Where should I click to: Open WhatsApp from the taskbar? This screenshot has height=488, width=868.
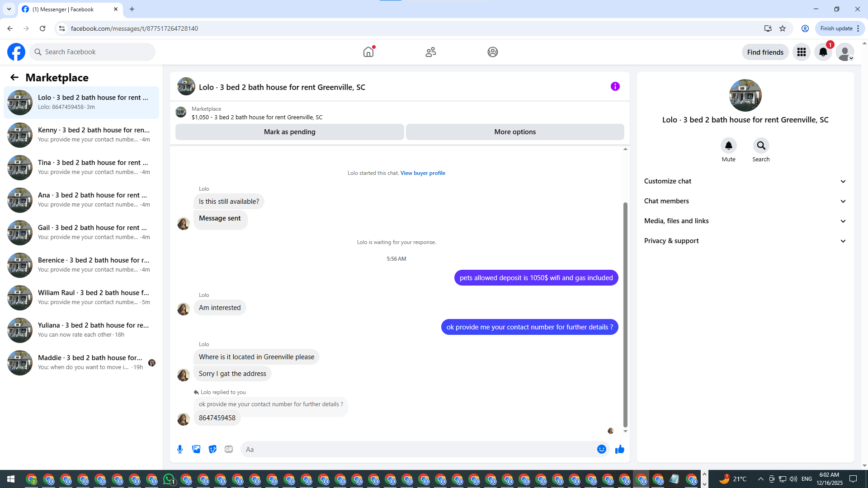[169, 479]
